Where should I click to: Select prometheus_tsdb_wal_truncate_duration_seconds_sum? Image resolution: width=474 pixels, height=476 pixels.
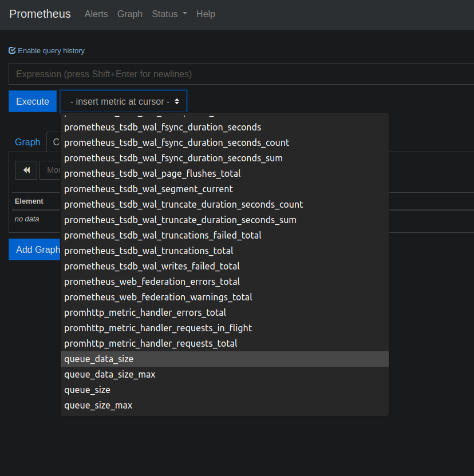click(x=224, y=220)
